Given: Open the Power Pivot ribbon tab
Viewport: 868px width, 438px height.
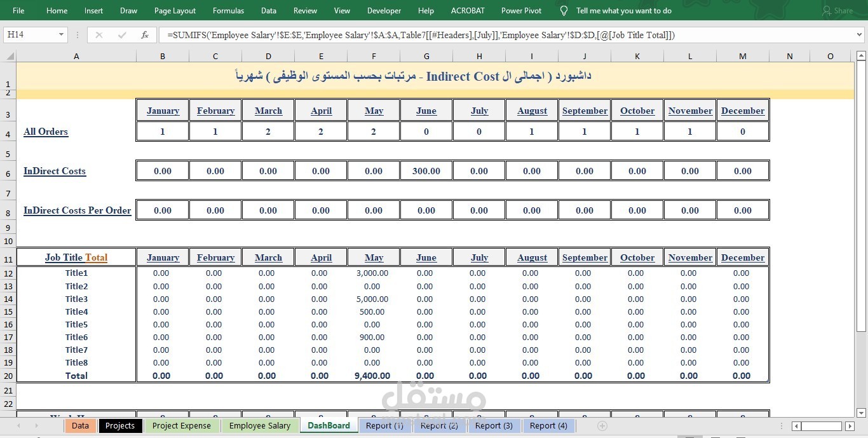Looking at the screenshot, I should click(521, 10).
